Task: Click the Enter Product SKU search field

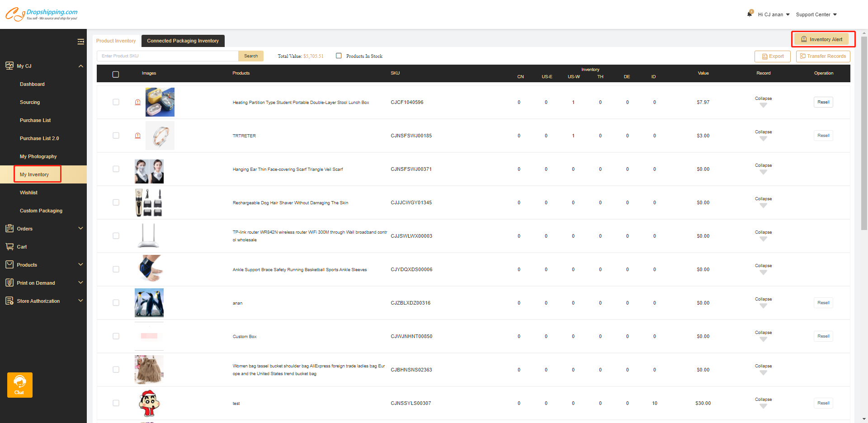Action: [x=167, y=56]
